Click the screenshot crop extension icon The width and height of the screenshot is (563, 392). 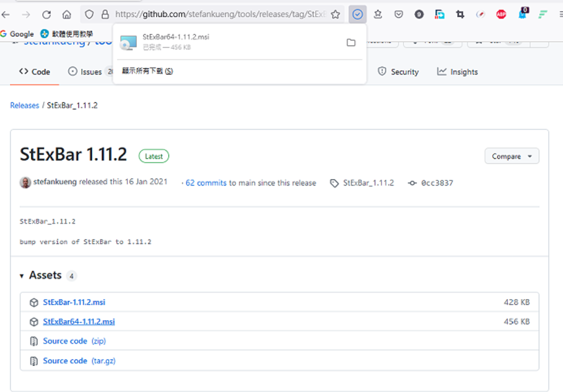pyautogui.click(x=460, y=15)
